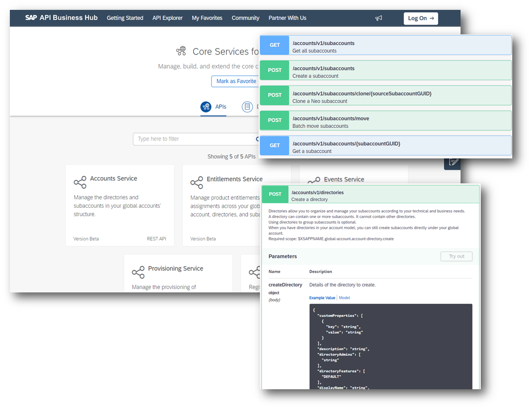Click the example JSON code block

[x=391, y=346]
